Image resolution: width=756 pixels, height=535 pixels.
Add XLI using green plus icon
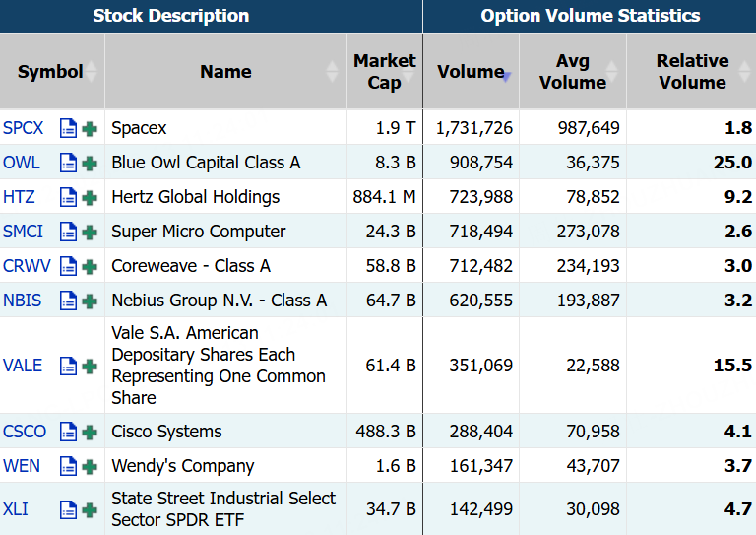90,510
